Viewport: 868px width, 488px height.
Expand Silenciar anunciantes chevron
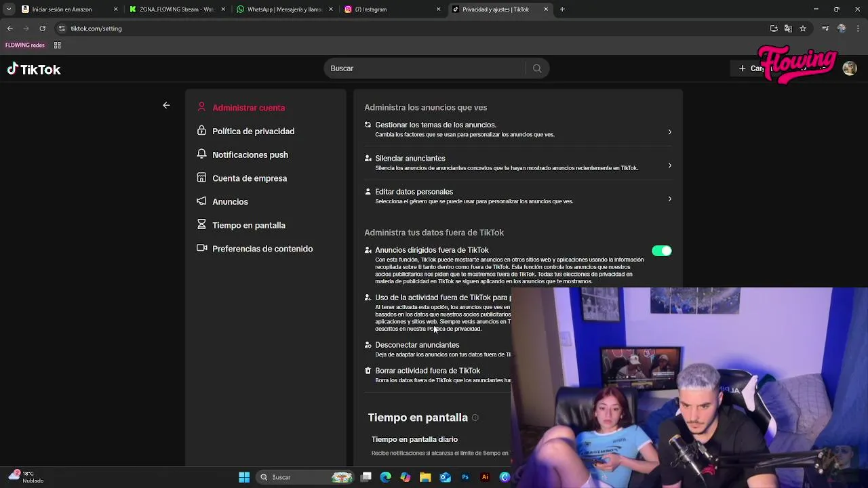point(669,165)
